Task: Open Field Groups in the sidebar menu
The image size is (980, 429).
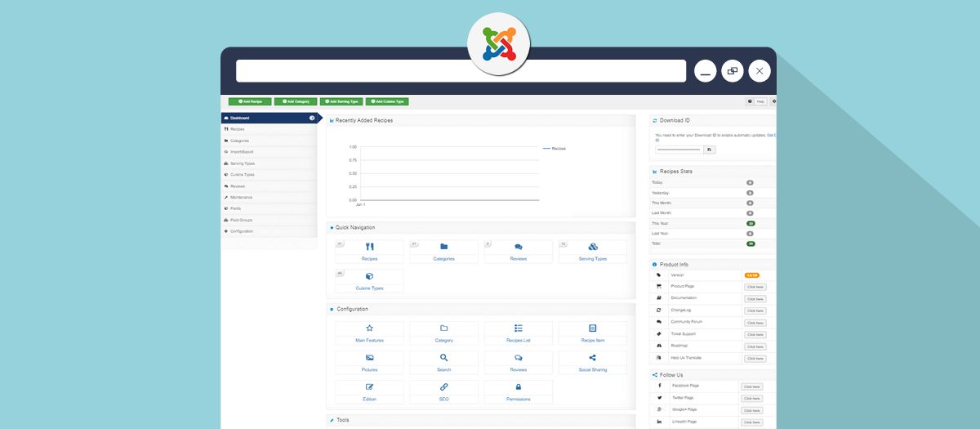Action: pyautogui.click(x=269, y=220)
